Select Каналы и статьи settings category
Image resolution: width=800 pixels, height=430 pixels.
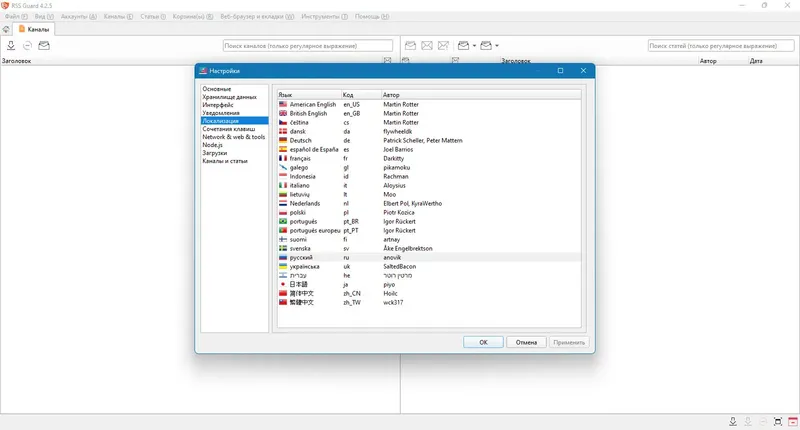point(235,161)
